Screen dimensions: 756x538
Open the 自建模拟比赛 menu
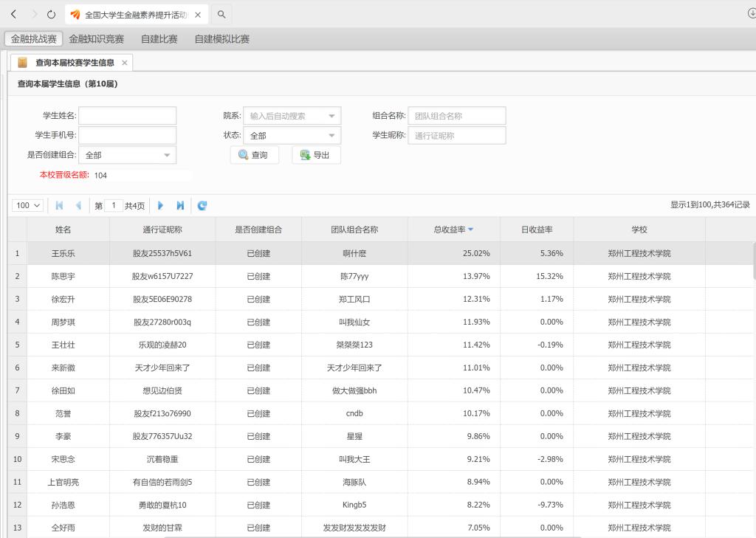click(221, 39)
